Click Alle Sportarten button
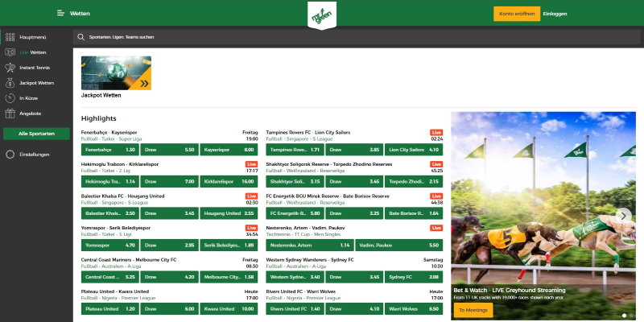This screenshot has height=322, width=644. 36,134
